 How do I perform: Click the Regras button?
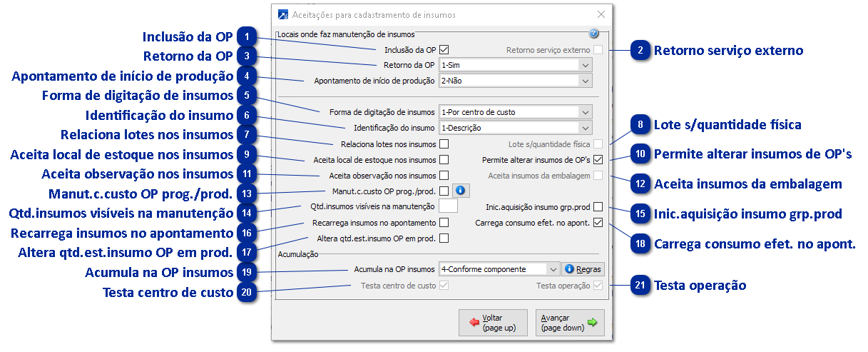[583, 269]
